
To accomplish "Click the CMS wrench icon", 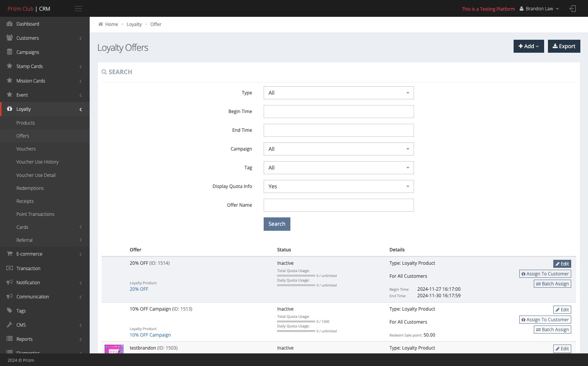I will tap(10, 325).
